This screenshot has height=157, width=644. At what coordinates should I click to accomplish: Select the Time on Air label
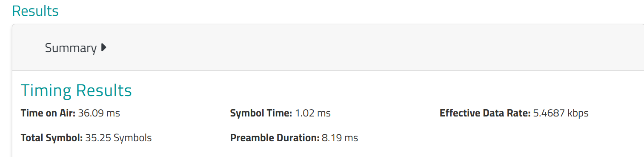click(48, 113)
